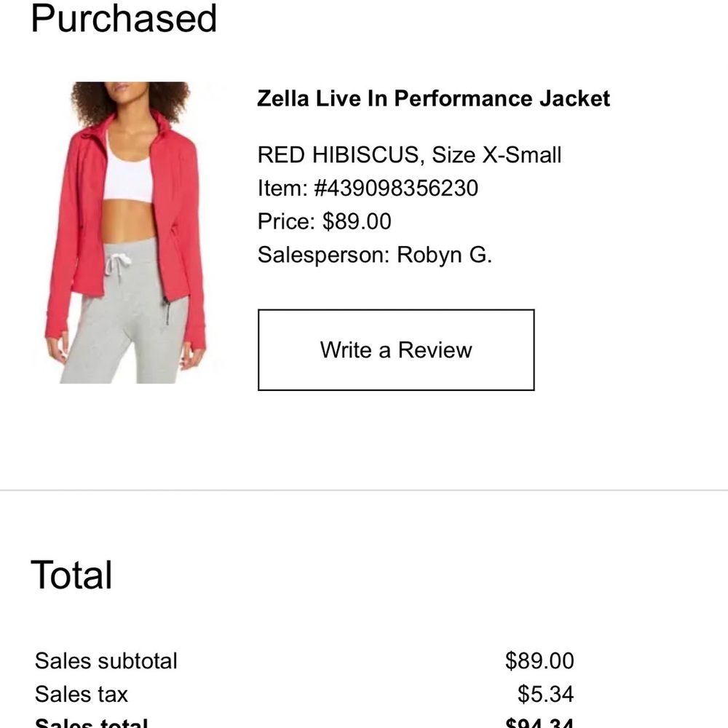Click inside the Write a Review outlined box
Screen dimensions: 728x728
tap(395, 350)
